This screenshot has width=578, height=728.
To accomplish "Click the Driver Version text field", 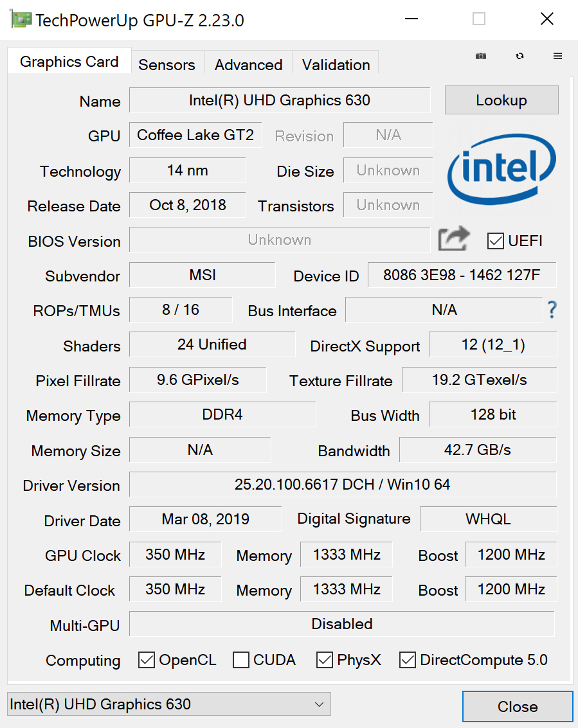I will pos(342,484).
